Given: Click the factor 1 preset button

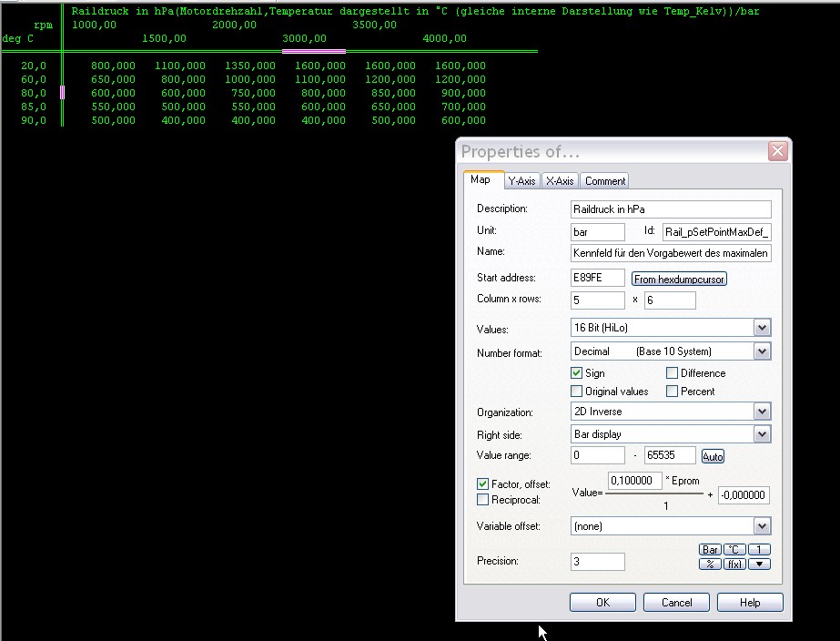Looking at the screenshot, I should (x=759, y=549).
